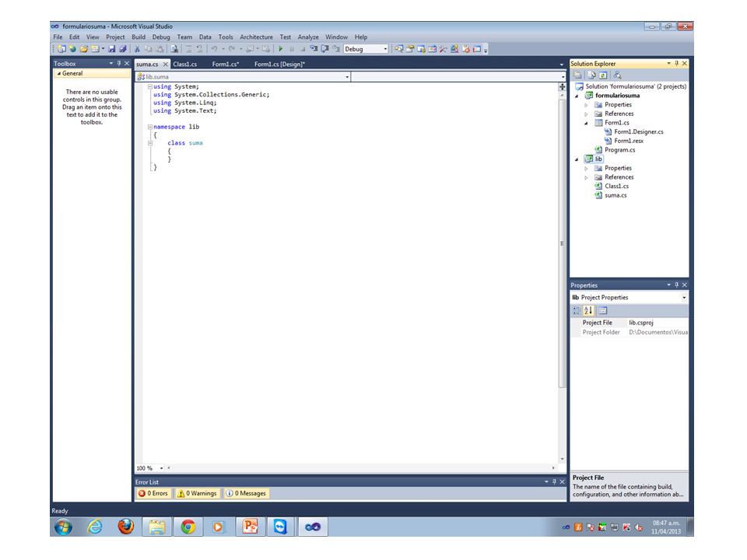Toggle the 0 Warnings filter button
This screenshot has width=747, height=560.
click(197, 493)
